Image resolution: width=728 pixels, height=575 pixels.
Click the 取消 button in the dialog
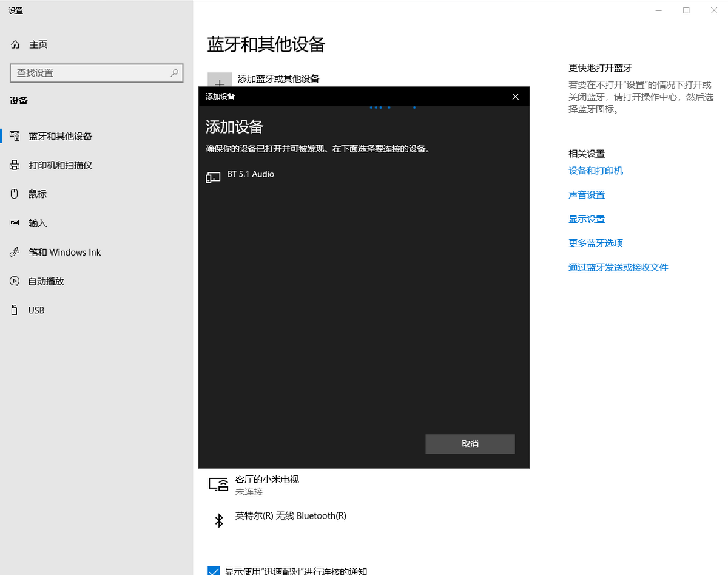(470, 444)
